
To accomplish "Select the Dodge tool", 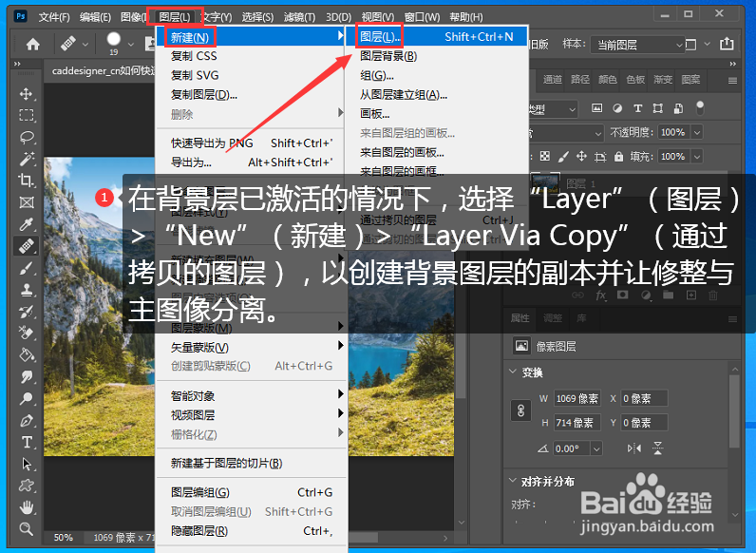I will [26, 398].
